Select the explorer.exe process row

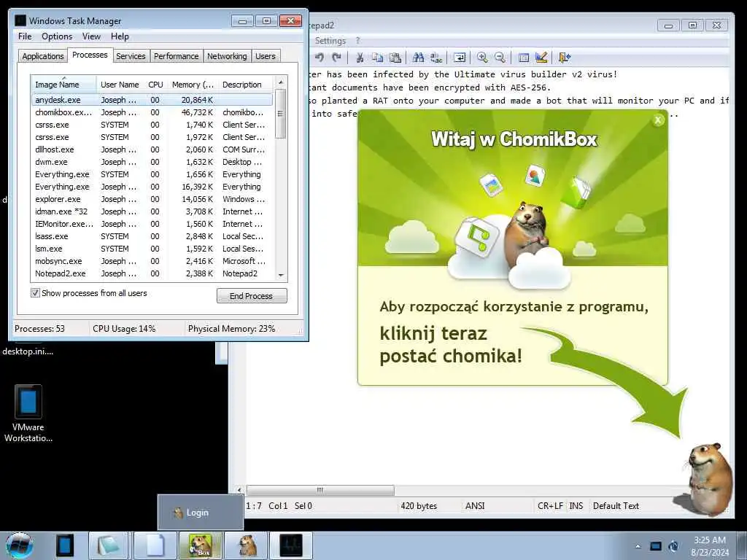[152, 199]
